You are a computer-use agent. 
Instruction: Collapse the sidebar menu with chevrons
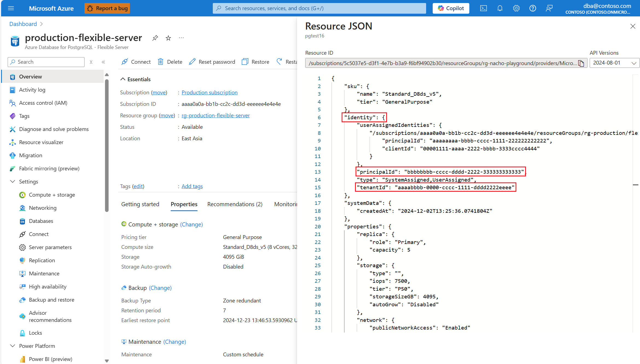[103, 62]
